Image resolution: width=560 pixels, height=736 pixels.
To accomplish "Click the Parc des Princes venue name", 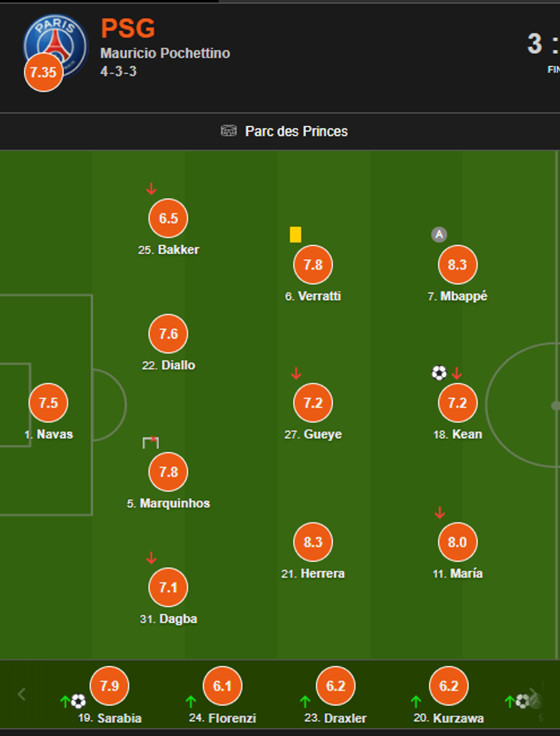I will tap(296, 131).
